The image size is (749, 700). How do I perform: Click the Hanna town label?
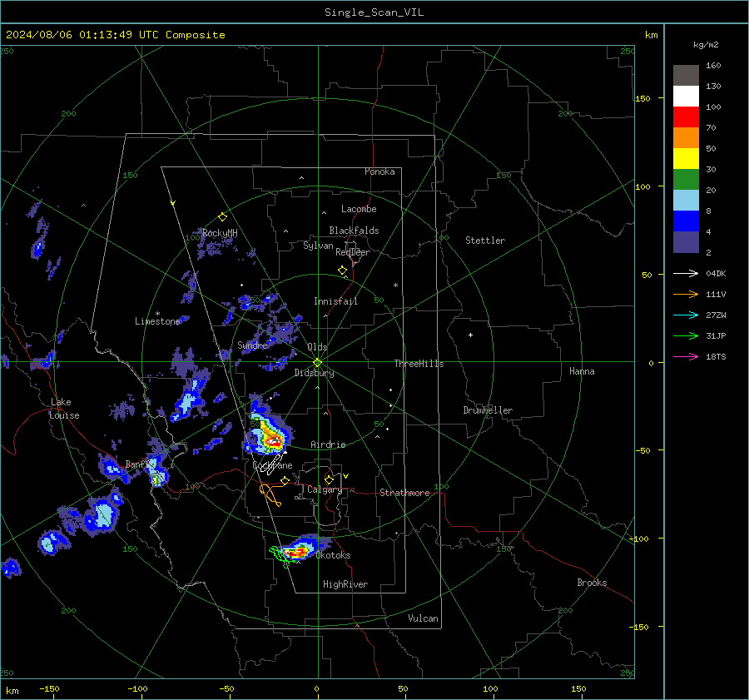(582, 371)
